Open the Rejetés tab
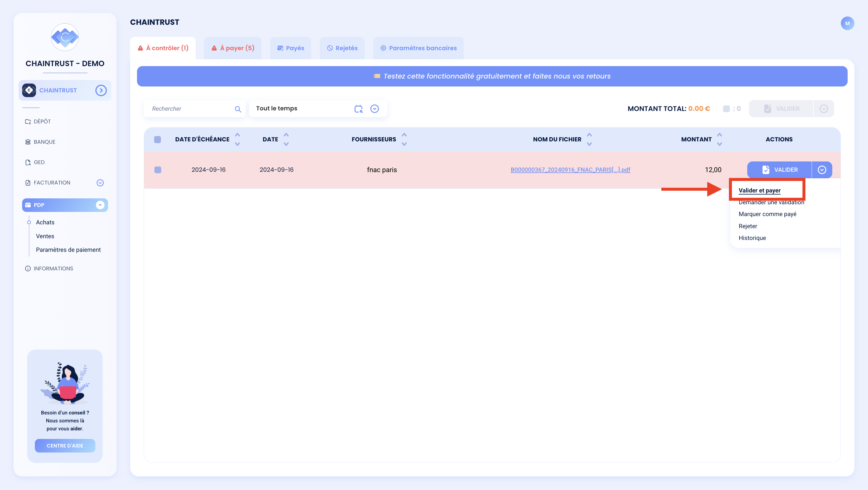 tap(342, 48)
